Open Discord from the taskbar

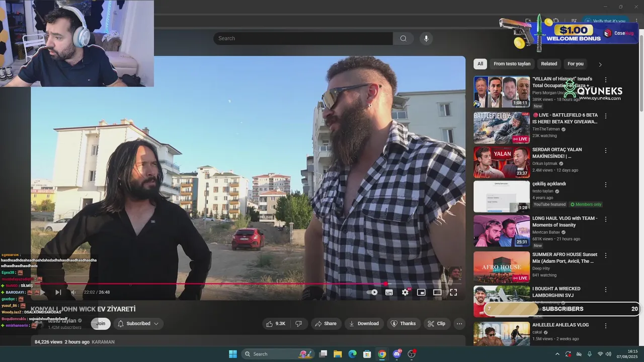point(397,354)
